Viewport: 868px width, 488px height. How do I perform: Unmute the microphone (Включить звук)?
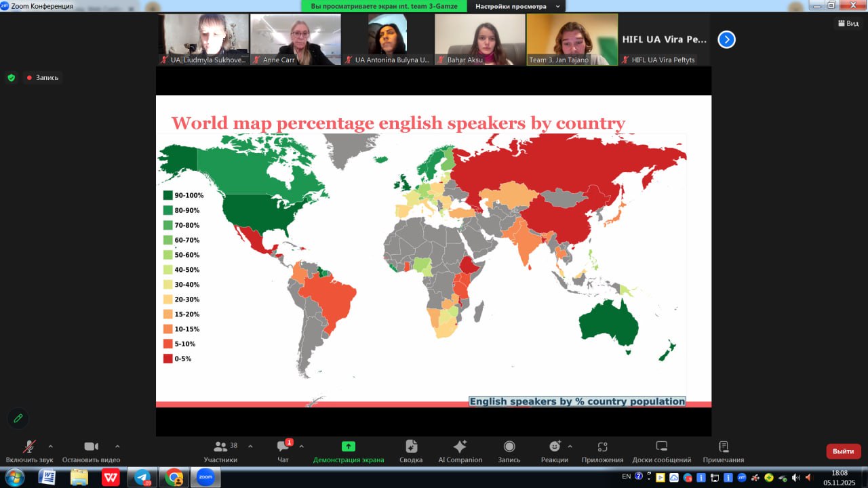click(x=29, y=451)
